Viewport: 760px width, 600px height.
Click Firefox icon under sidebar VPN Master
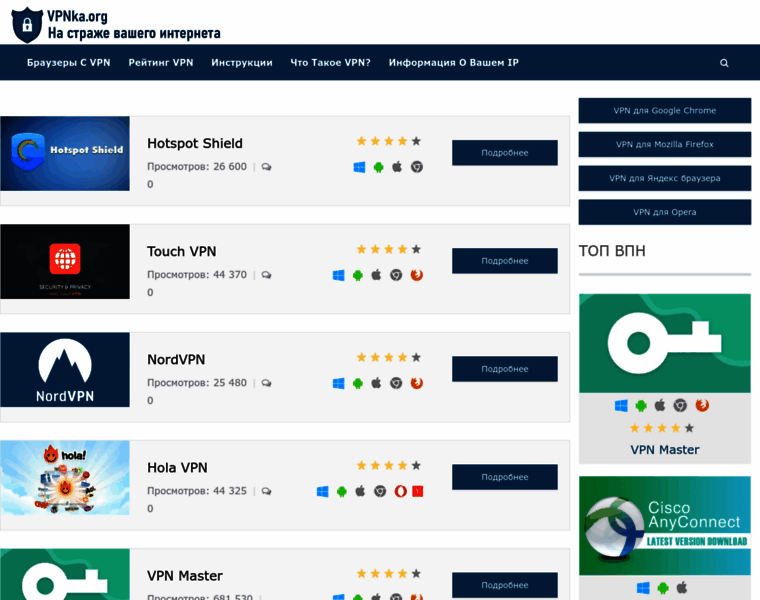coord(702,405)
